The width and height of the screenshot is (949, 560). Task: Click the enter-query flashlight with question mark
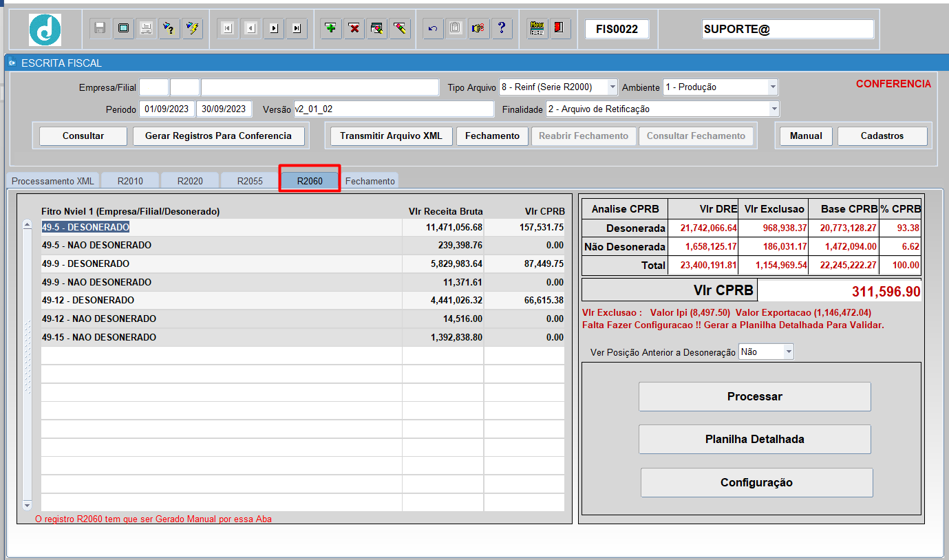[x=169, y=29]
